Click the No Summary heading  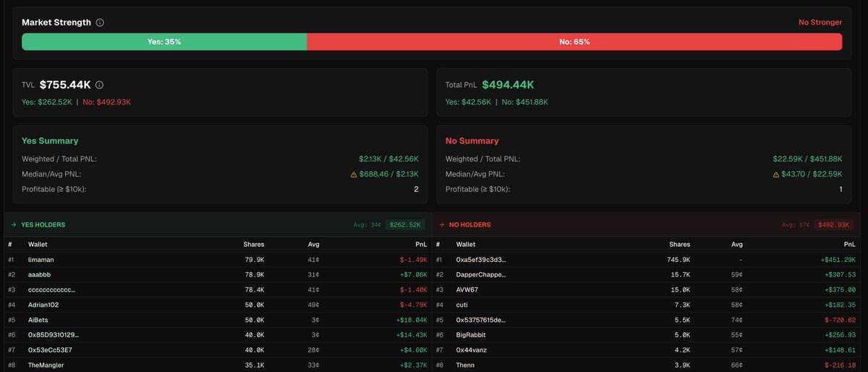point(472,140)
